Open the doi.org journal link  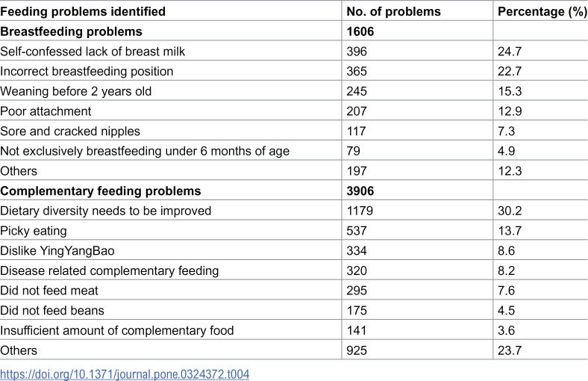tap(125, 374)
